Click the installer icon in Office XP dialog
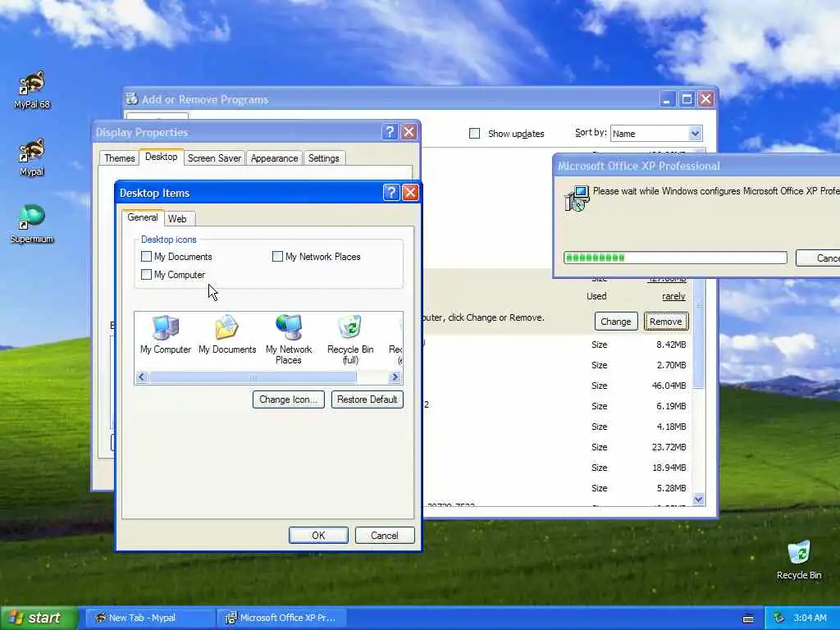The height and width of the screenshot is (630, 840). click(x=577, y=199)
